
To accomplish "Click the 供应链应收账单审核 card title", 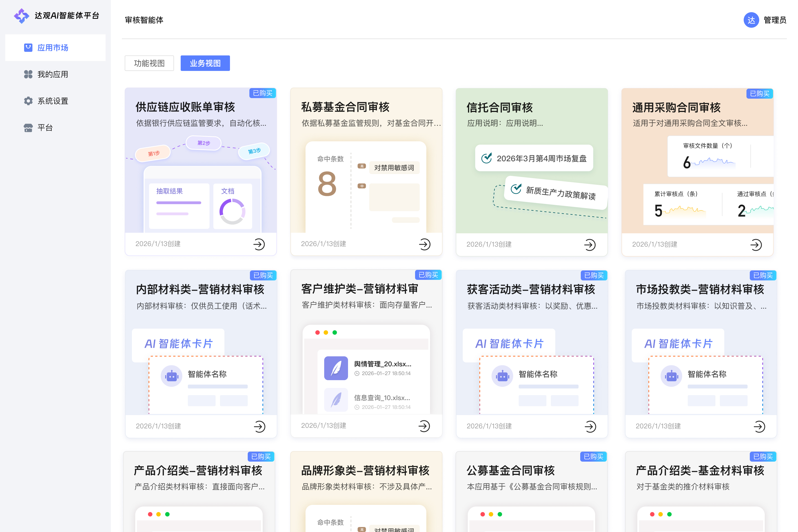I will (x=185, y=107).
